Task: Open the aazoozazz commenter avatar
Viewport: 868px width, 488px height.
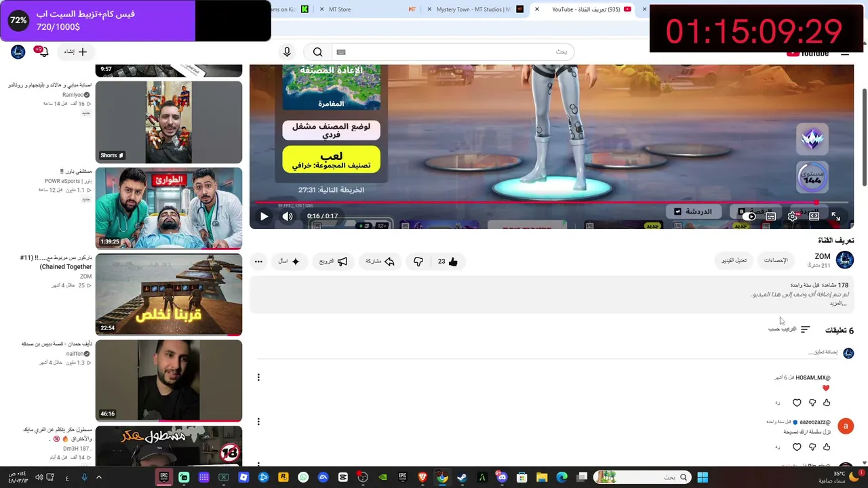Action: click(846, 426)
